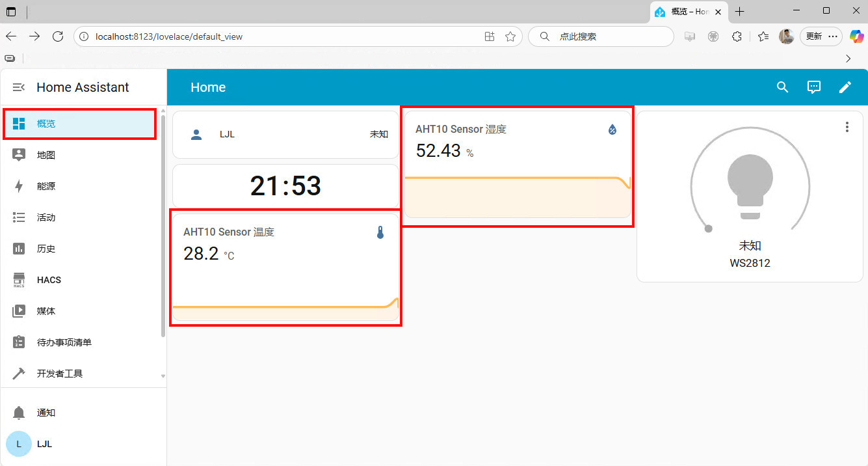The height and width of the screenshot is (466, 868).
Task: Open HACS from the sidebar
Action: [x=80, y=280]
